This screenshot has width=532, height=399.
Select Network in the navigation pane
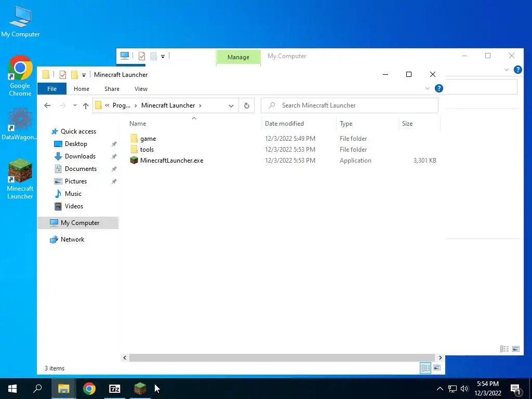(x=72, y=240)
